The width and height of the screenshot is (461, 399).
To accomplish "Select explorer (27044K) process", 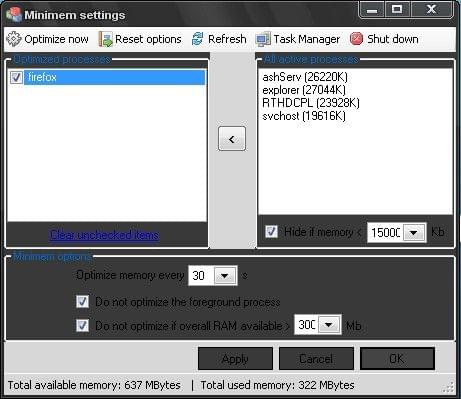I will tap(304, 90).
